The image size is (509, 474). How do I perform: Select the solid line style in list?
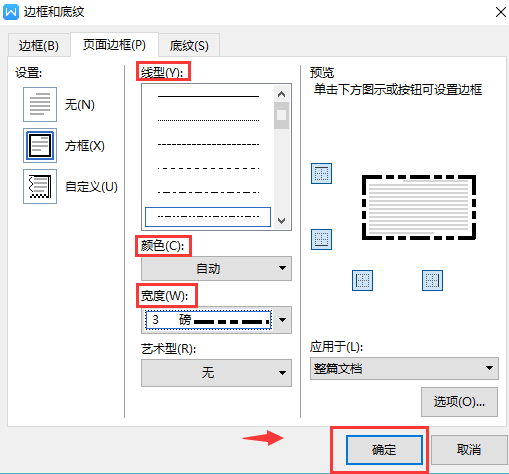(208, 96)
